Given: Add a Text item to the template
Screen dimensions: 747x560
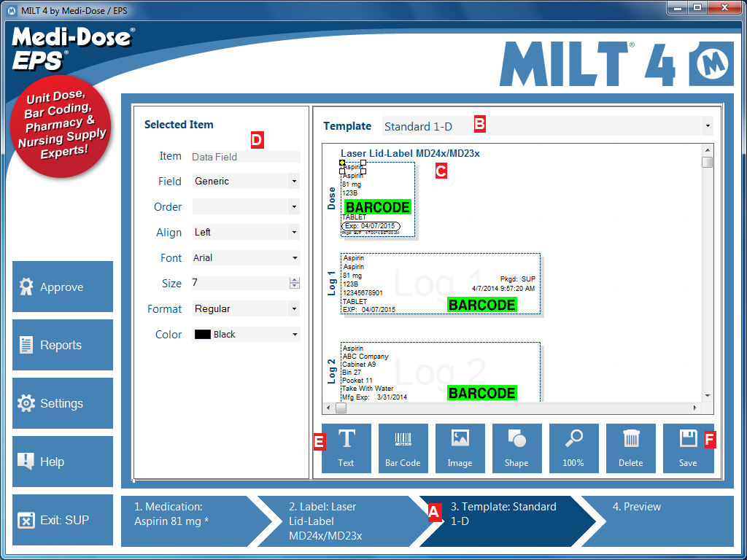Looking at the screenshot, I should (347, 448).
